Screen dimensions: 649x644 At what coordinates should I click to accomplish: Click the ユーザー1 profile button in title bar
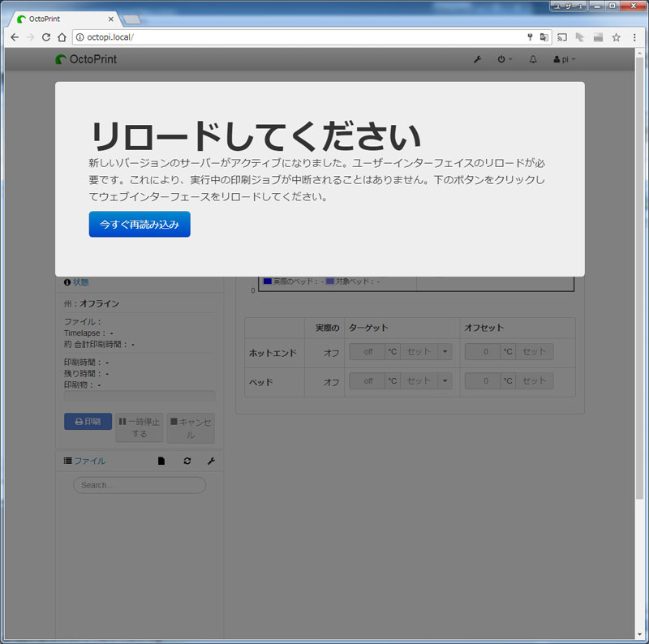tap(569, 6)
